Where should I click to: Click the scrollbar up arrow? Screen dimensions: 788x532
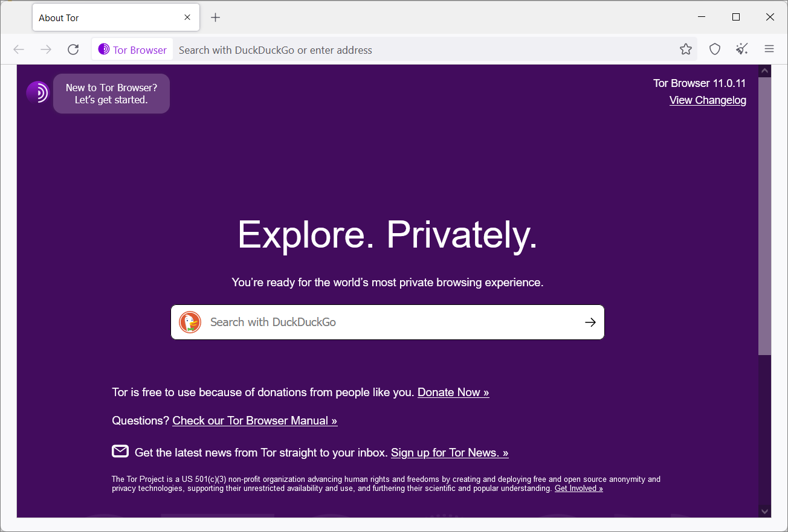765,71
